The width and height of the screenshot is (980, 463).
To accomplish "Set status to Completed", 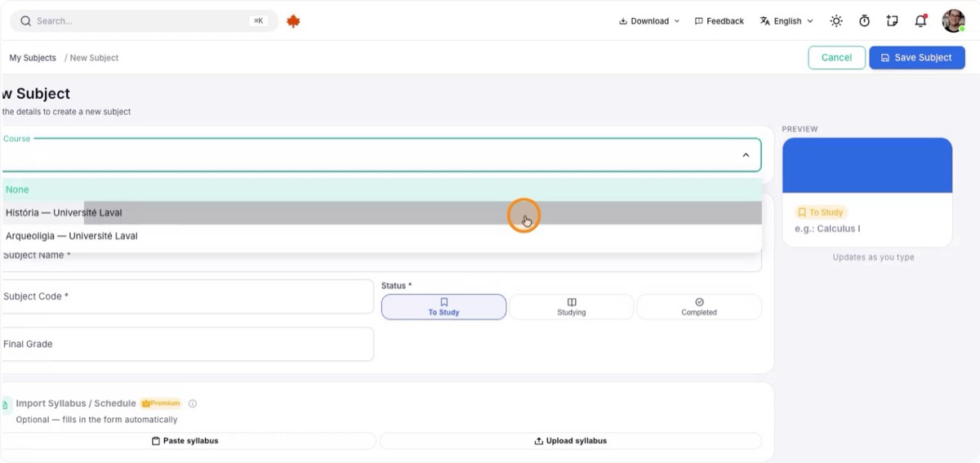I will (699, 307).
